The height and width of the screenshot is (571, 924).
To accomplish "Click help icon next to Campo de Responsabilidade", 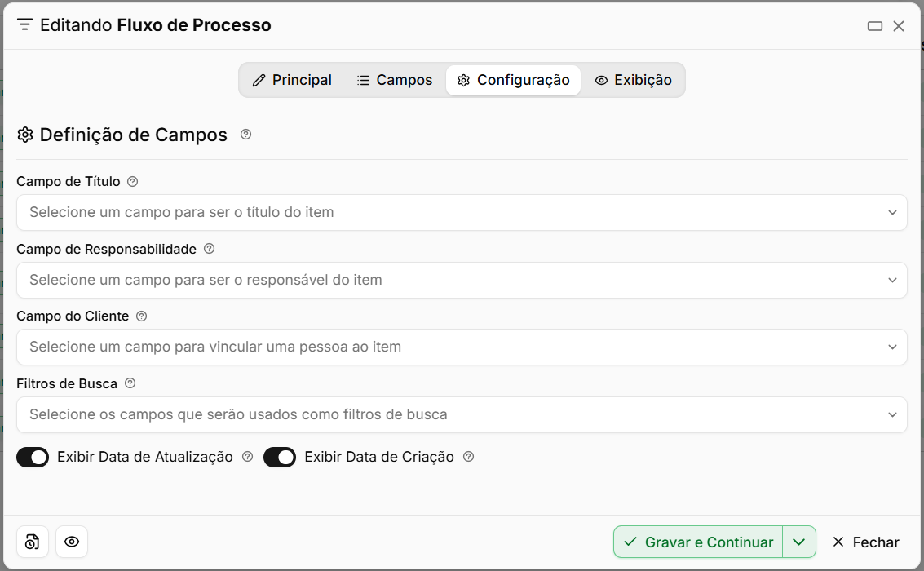I will (210, 249).
